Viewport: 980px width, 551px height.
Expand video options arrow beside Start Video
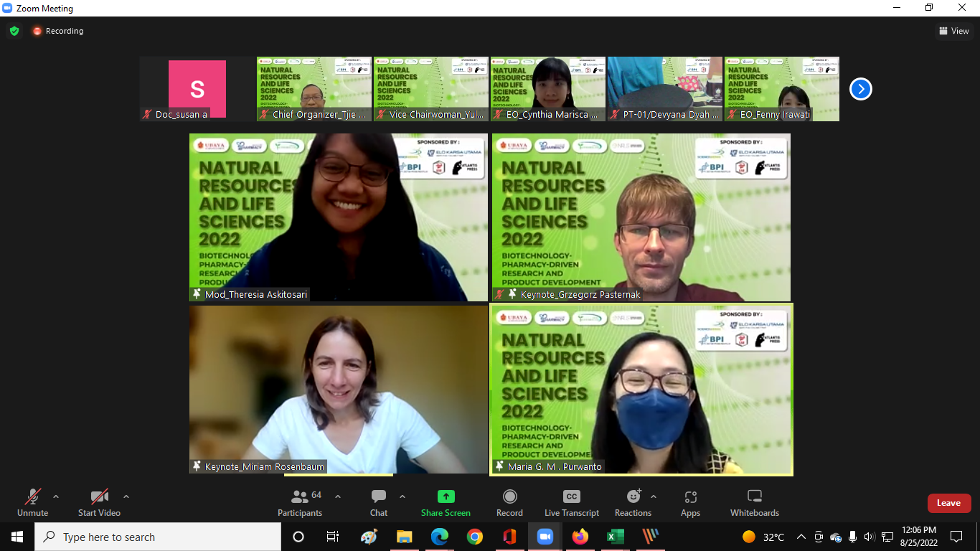(x=126, y=496)
